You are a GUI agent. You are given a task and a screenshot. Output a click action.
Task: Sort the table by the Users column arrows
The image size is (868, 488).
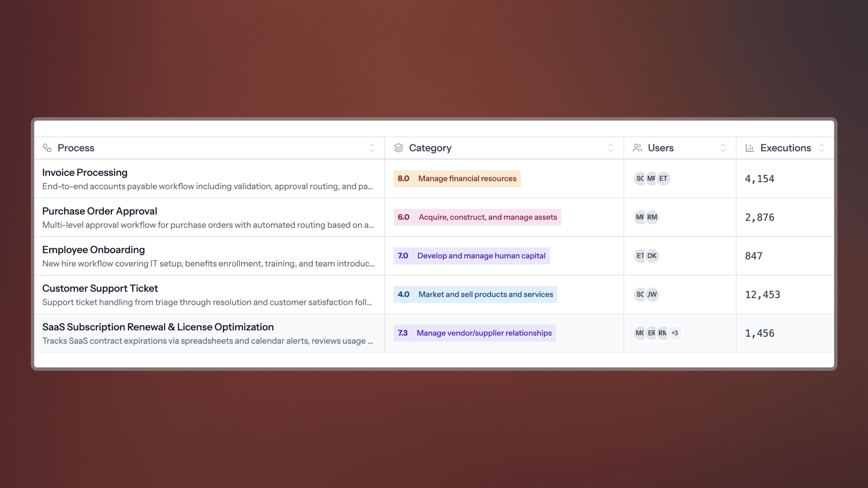(723, 148)
